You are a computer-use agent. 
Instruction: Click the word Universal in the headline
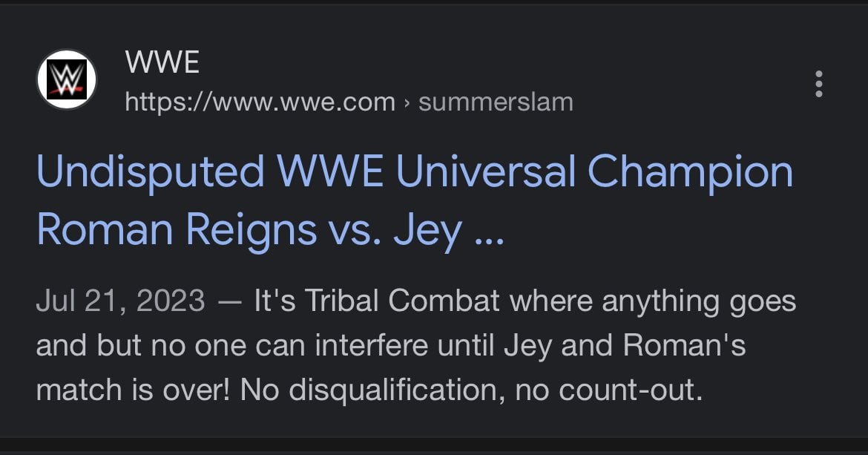[x=486, y=171]
